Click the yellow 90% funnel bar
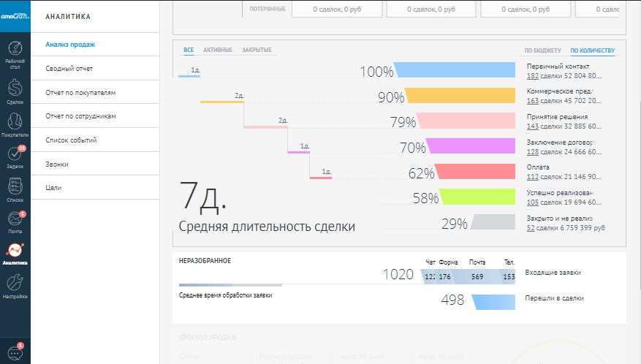The width and height of the screenshot is (641, 364). (x=462, y=96)
